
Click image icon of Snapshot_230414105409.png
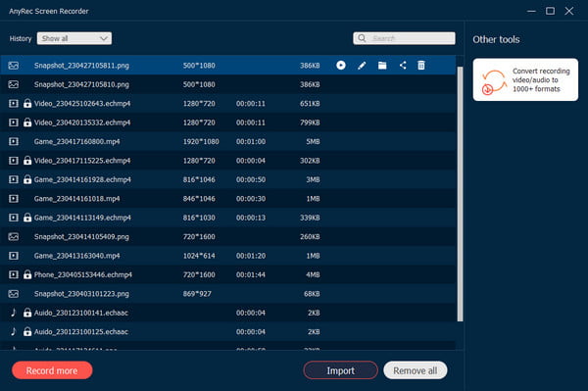coord(14,236)
